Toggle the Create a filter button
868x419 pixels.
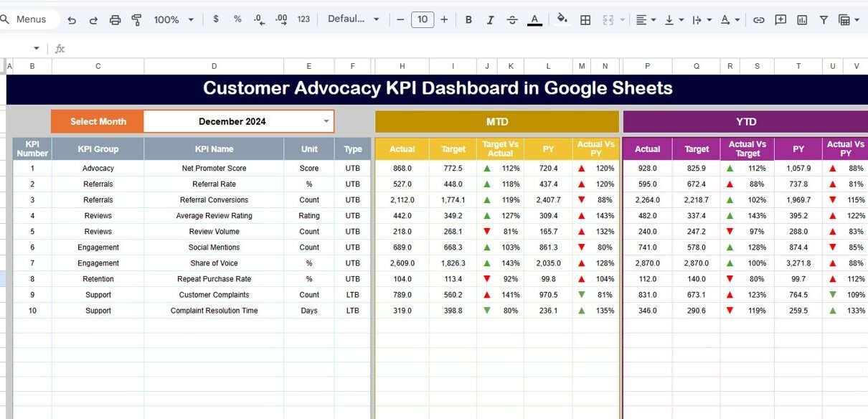(824, 20)
